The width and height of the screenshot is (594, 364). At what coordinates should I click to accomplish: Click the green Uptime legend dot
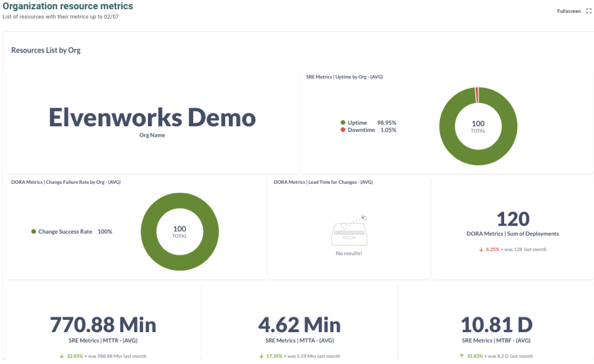point(343,122)
